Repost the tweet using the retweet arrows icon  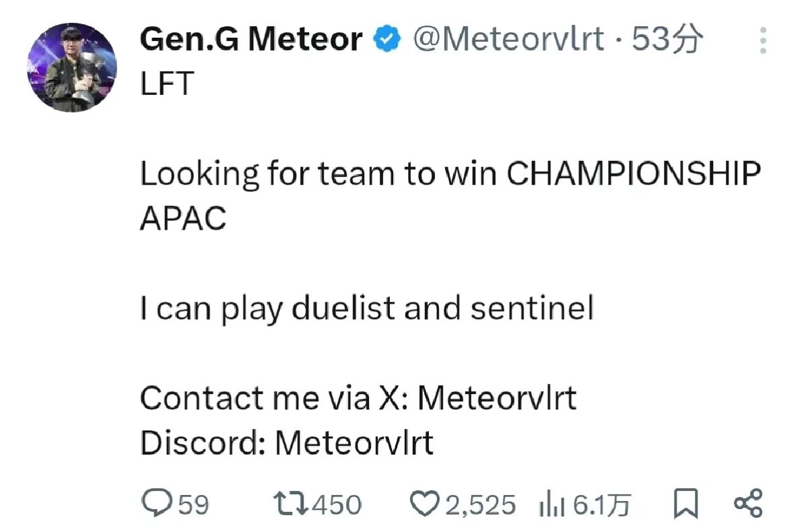[x=288, y=504]
